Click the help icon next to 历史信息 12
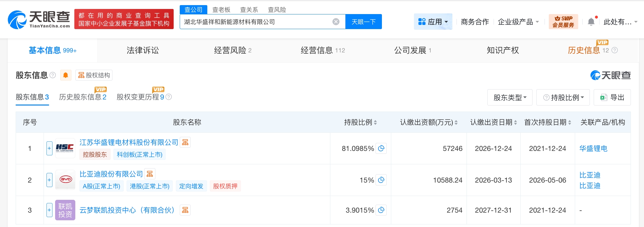 click(x=615, y=50)
